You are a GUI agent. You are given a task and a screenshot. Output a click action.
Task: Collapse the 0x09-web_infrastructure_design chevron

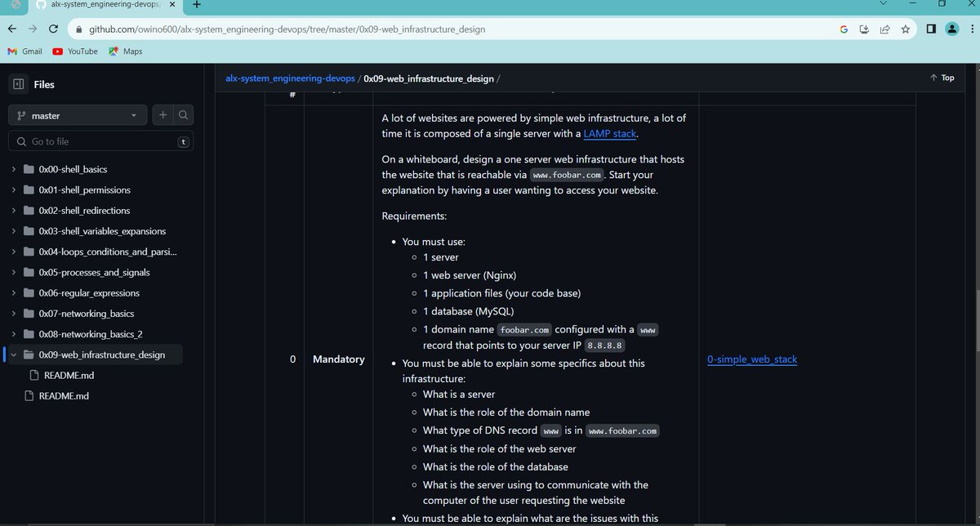(14, 354)
